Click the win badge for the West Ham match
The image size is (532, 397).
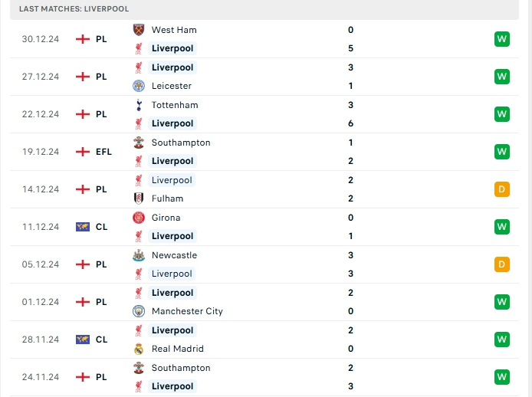[502, 39]
